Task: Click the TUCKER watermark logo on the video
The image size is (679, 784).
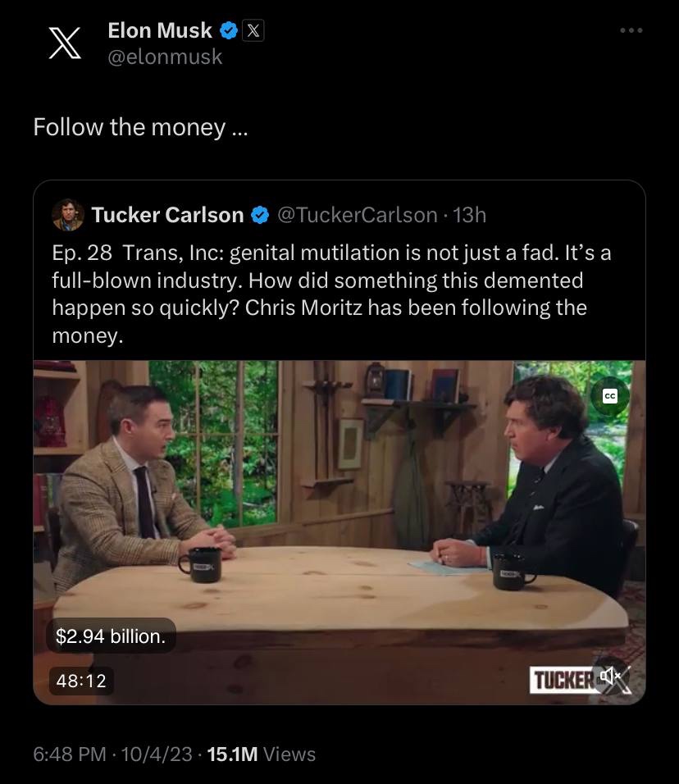Action: 564,679
